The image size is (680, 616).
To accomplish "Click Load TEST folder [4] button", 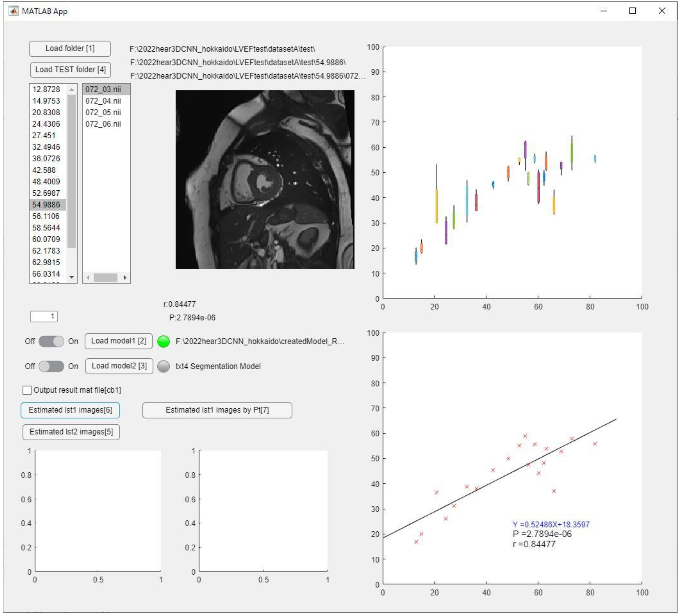I will coord(71,70).
